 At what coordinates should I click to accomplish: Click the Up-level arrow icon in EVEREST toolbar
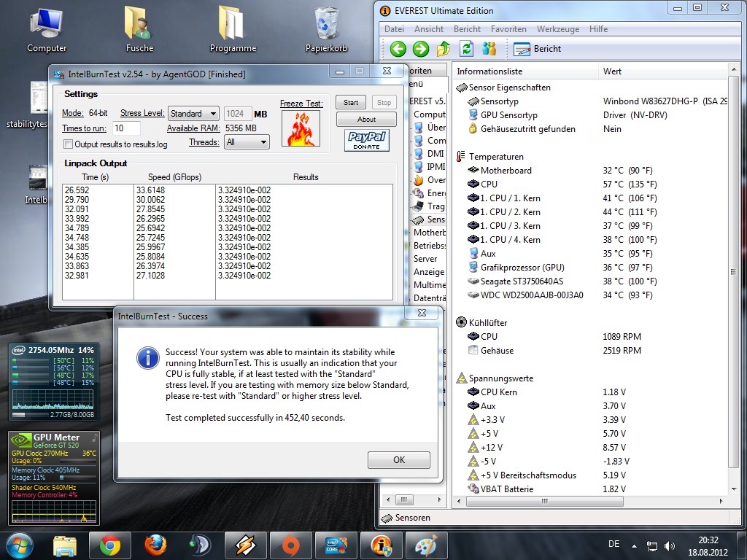click(443, 49)
